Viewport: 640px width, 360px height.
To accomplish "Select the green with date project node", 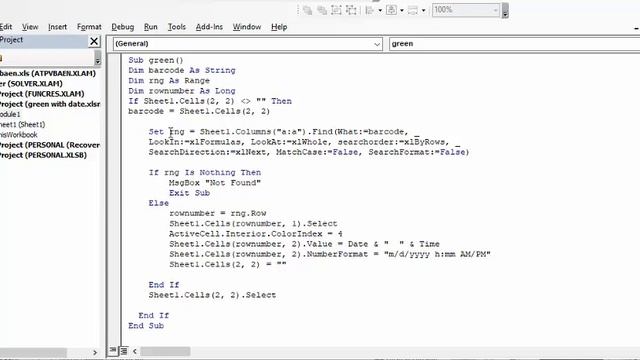I will [50, 104].
